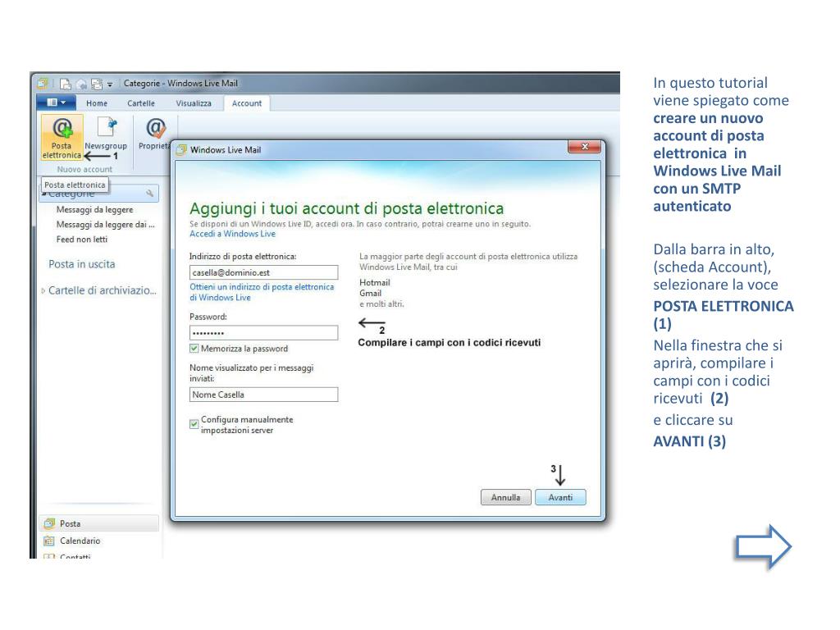Open the quick access toolbar customize arrow

(x=110, y=84)
